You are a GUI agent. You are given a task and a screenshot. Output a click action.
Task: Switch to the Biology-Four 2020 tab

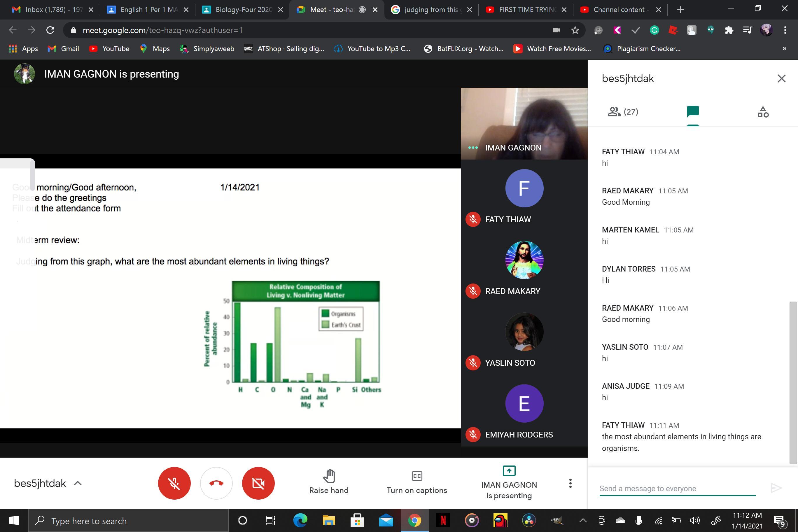243,10
